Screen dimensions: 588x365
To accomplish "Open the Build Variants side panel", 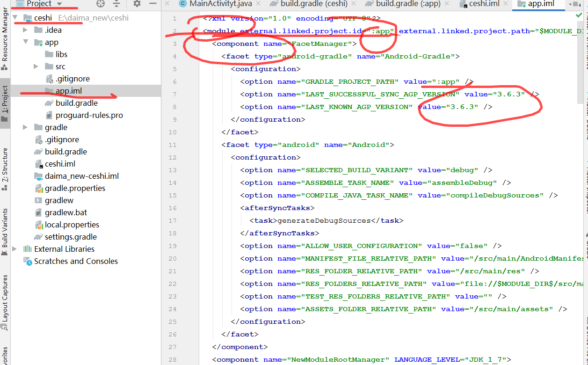I will pos(5,229).
